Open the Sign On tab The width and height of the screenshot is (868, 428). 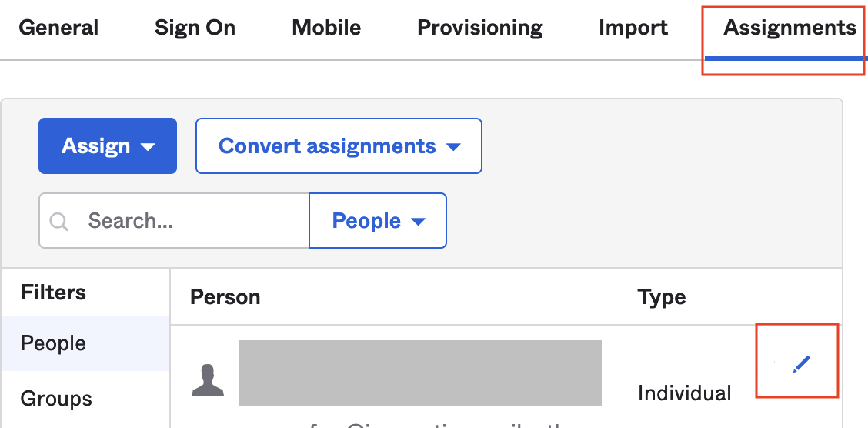pyautogui.click(x=195, y=28)
